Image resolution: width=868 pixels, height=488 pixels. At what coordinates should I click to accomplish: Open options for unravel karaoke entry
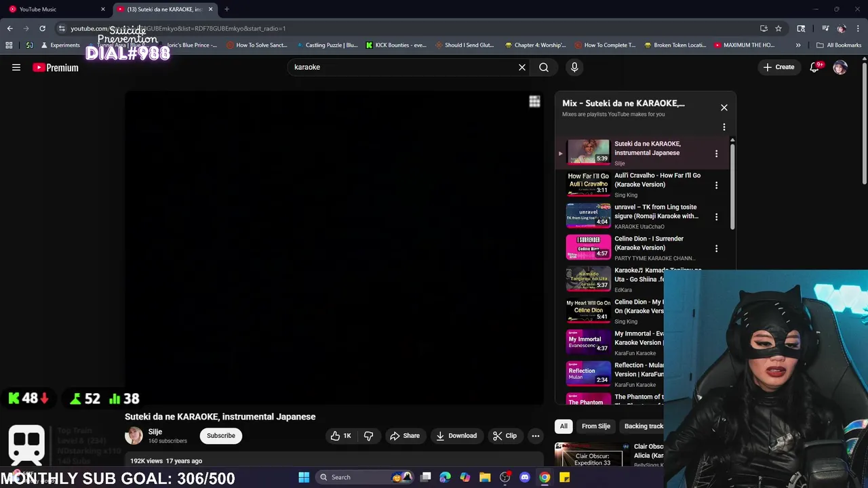click(716, 217)
